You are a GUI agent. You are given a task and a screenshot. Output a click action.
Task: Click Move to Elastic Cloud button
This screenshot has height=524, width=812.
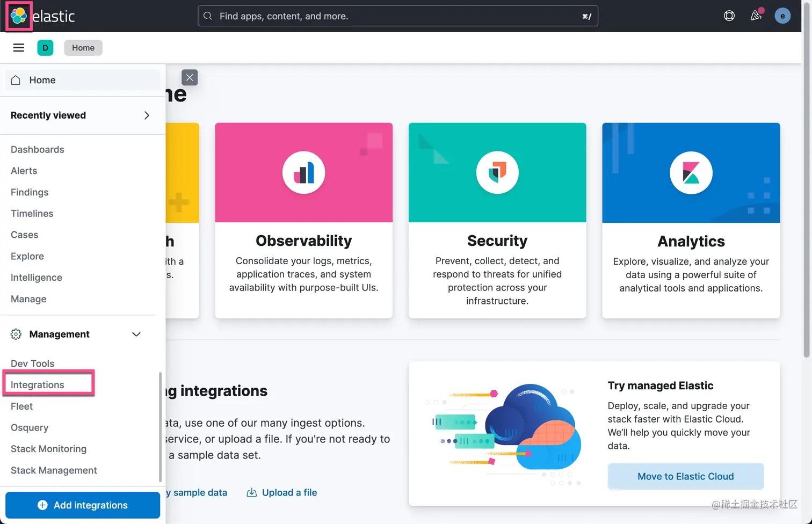(686, 476)
